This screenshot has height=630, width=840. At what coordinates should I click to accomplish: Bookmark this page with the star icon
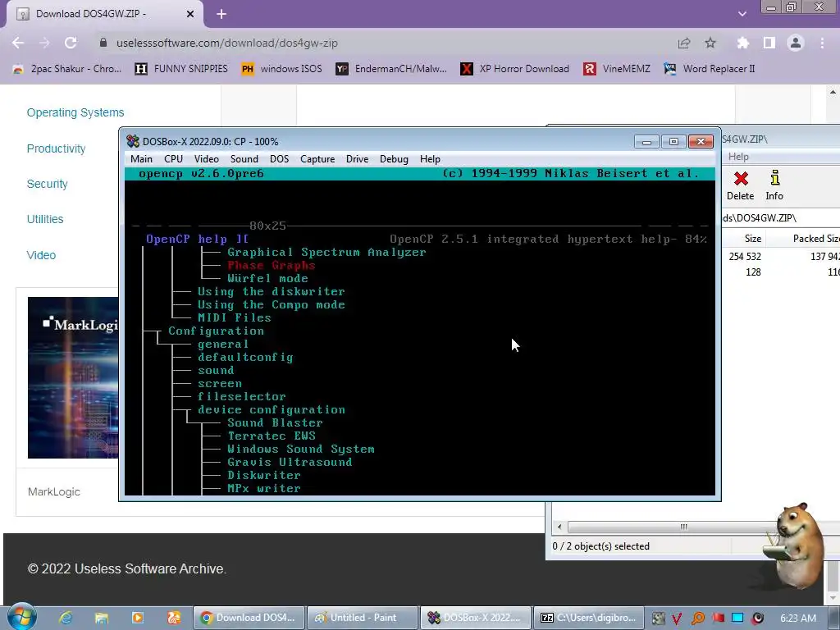[710, 43]
